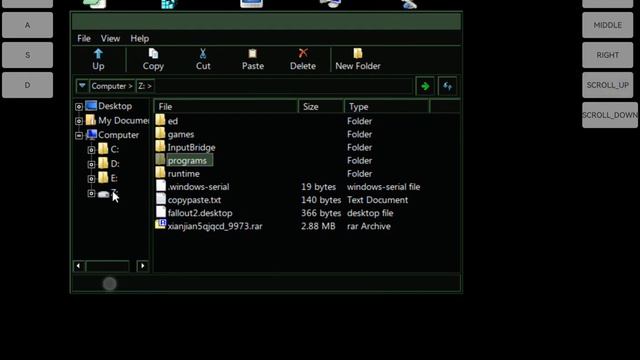Click the rar Archive type cell
Image resolution: width=640 pixels, height=360 pixels.
click(369, 226)
